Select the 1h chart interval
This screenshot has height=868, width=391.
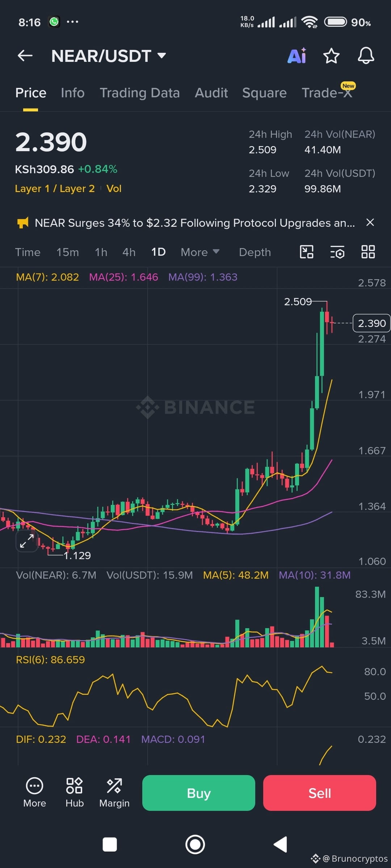click(x=101, y=252)
